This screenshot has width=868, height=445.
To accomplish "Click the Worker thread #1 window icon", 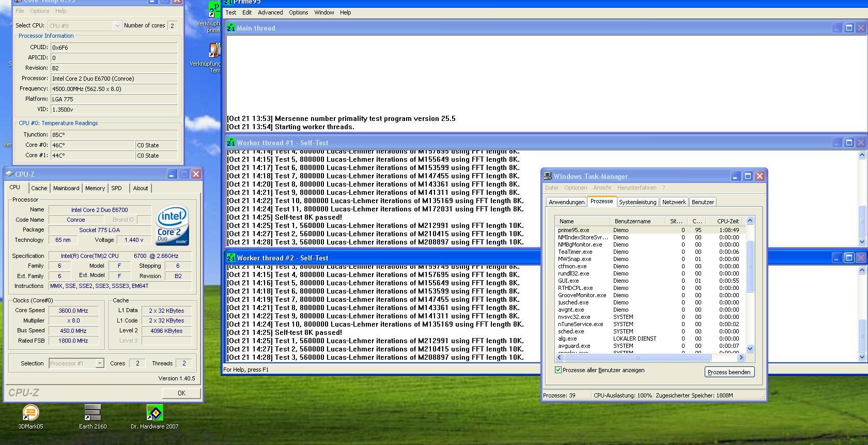I will click(230, 143).
